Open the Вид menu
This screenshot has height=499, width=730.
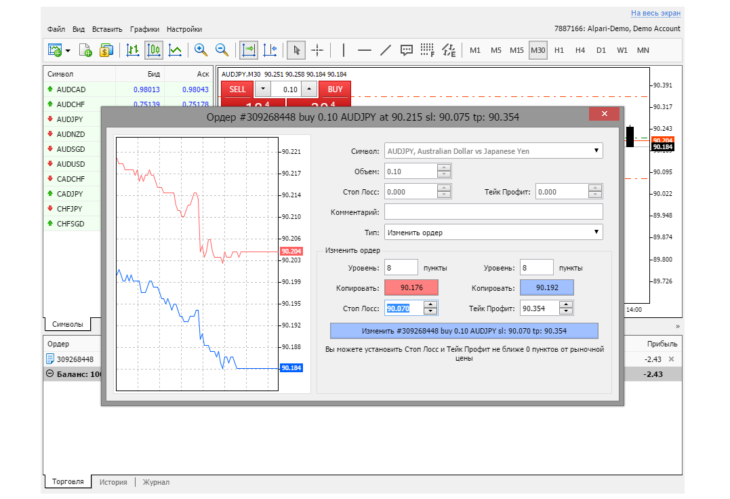coord(78,29)
